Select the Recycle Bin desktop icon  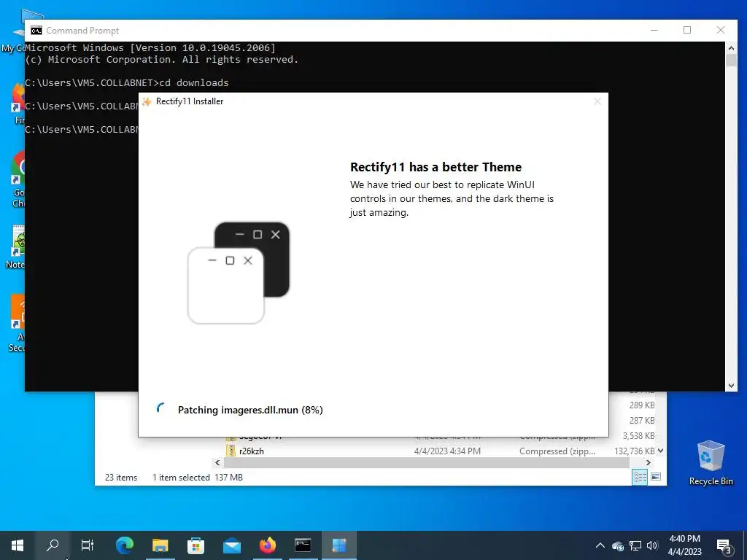[x=711, y=463]
